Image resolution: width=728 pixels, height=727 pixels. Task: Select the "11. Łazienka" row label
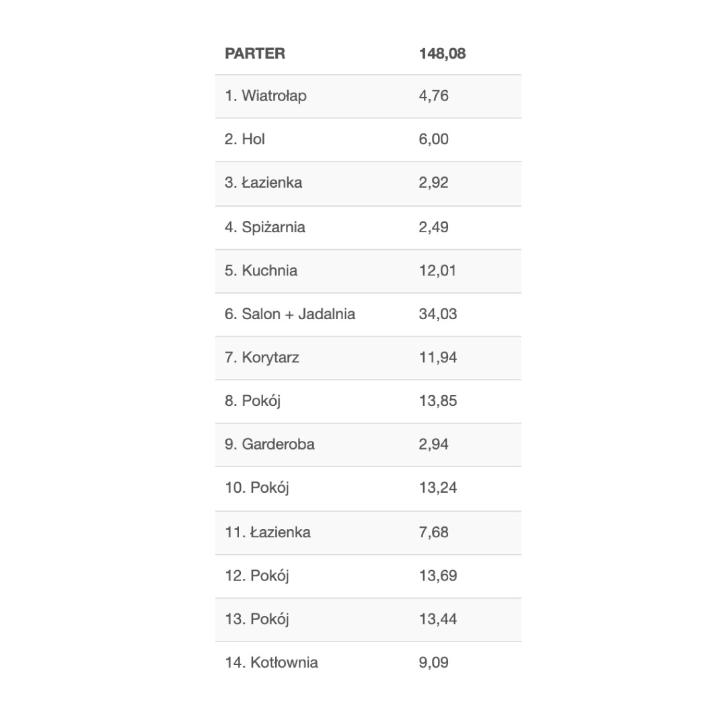pos(268,532)
